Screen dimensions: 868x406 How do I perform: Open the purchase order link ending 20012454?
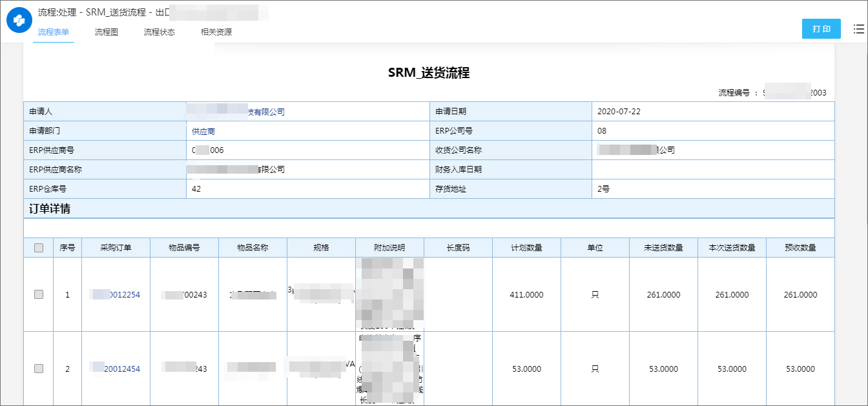point(116,369)
